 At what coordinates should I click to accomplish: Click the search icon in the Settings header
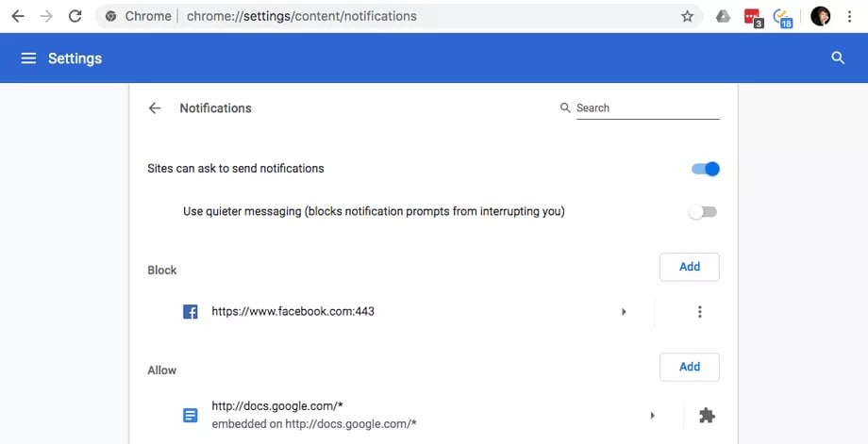coord(838,58)
